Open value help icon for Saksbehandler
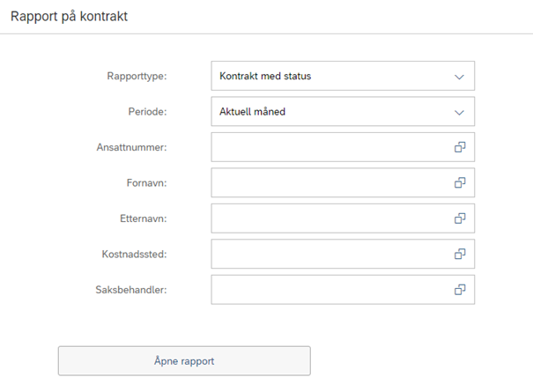 pos(460,290)
